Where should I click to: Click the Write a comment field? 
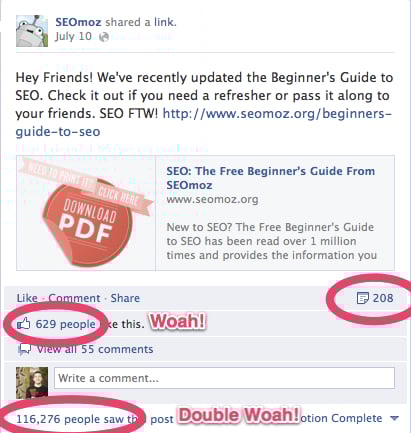click(x=224, y=378)
